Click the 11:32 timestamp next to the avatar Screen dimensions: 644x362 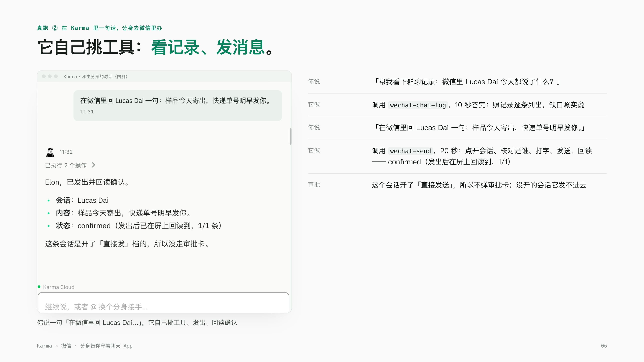(x=66, y=152)
